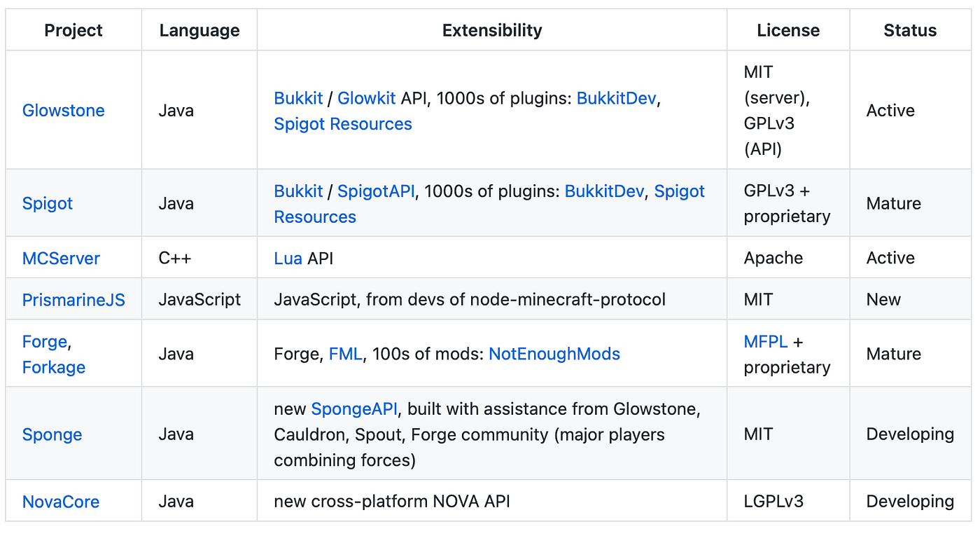Open the NovaCore project link
Viewport: 980px width, 536px height.
(61, 502)
